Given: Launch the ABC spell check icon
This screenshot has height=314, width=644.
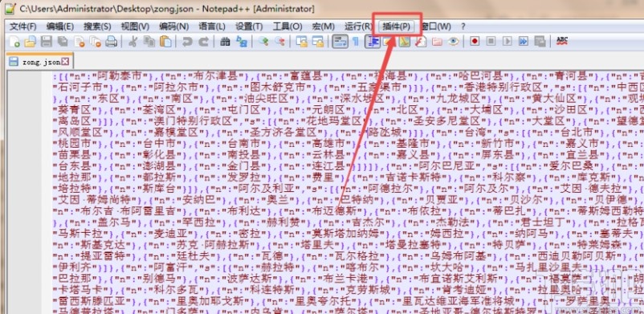Looking at the screenshot, I should [562, 41].
